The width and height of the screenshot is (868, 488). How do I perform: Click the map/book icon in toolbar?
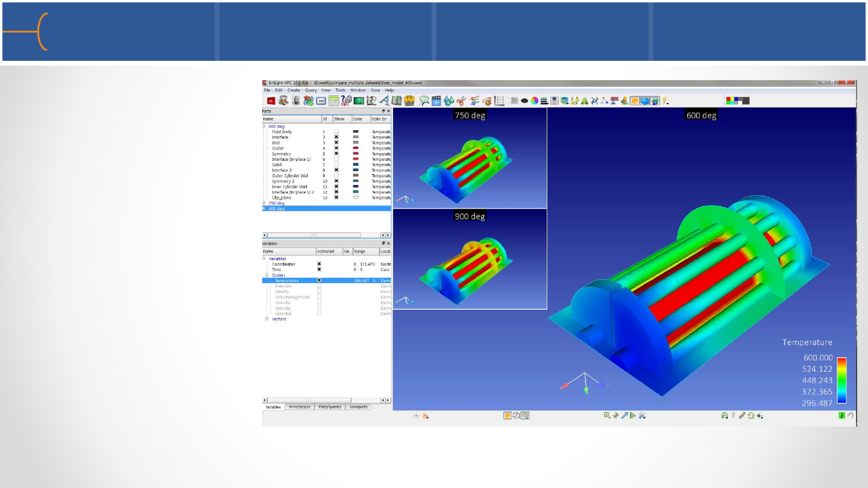397,101
